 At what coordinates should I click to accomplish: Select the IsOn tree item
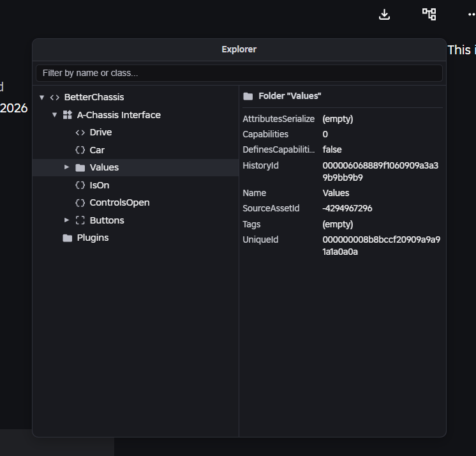(x=99, y=185)
